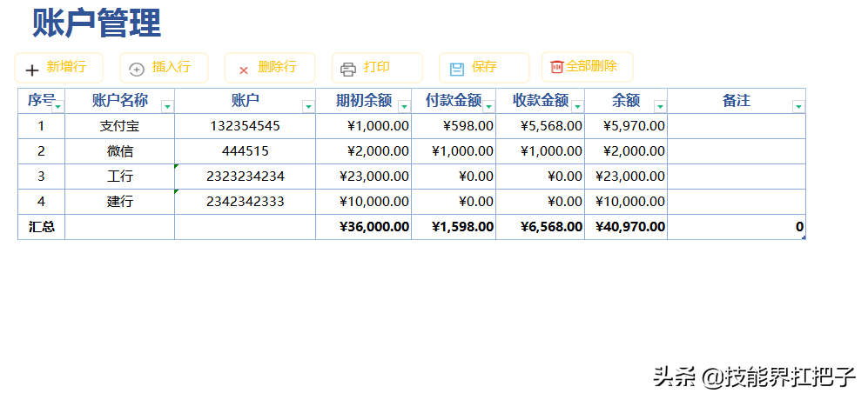The width and height of the screenshot is (868, 400).
Task: Select the 汇总 row label
Action: [42, 227]
